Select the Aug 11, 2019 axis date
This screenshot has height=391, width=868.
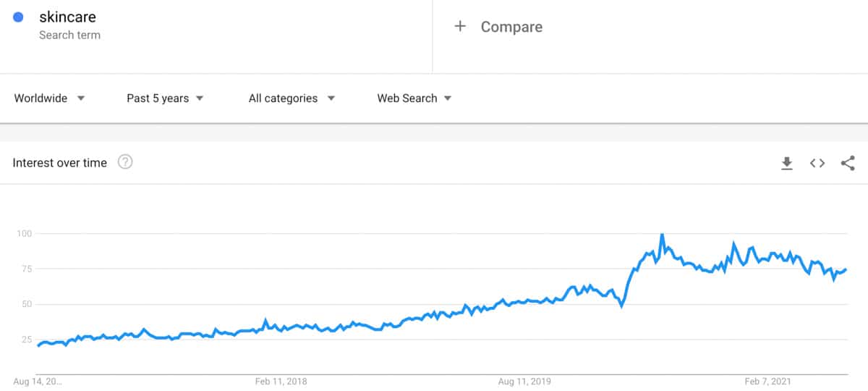[526, 380]
